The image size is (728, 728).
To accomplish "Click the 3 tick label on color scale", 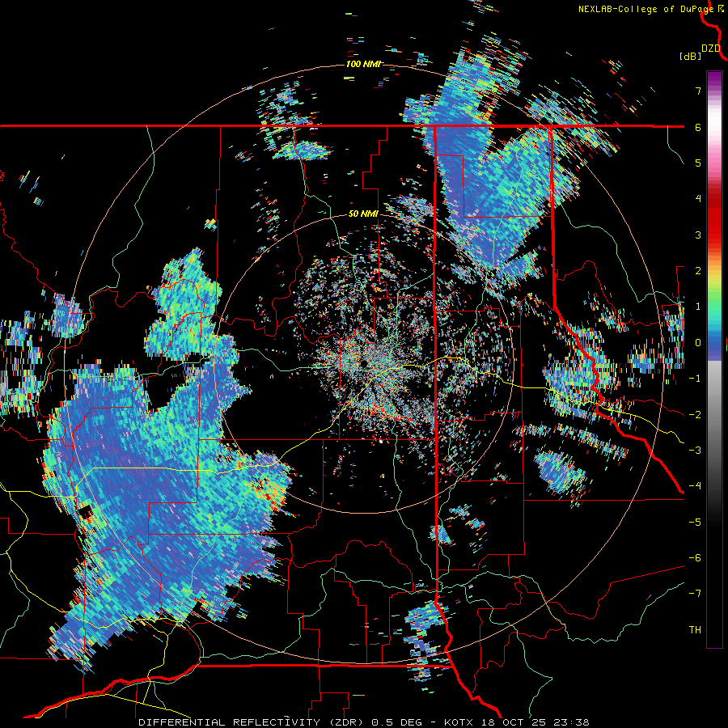I will point(698,235).
